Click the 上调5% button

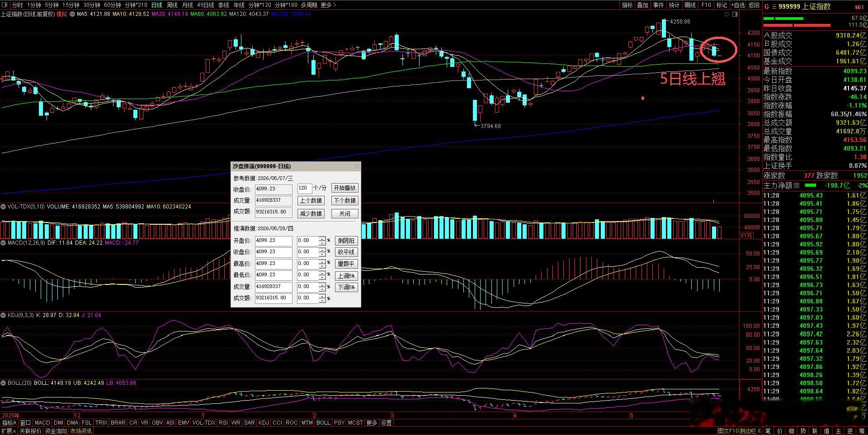pos(346,275)
